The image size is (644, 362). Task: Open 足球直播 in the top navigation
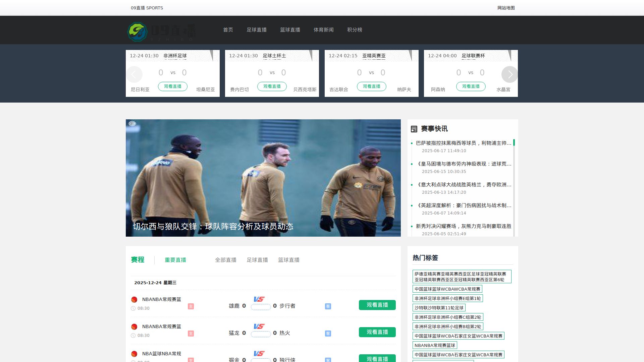[257, 30]
